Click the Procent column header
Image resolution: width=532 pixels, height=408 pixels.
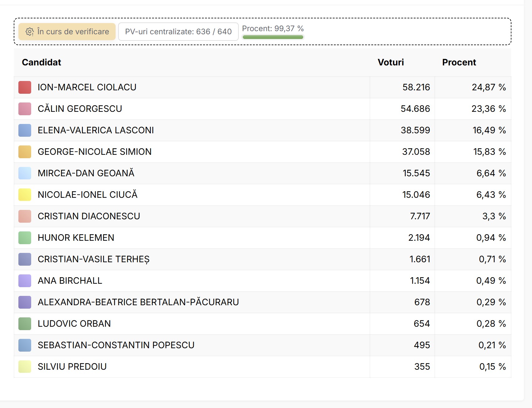click(x=459, y=62)
